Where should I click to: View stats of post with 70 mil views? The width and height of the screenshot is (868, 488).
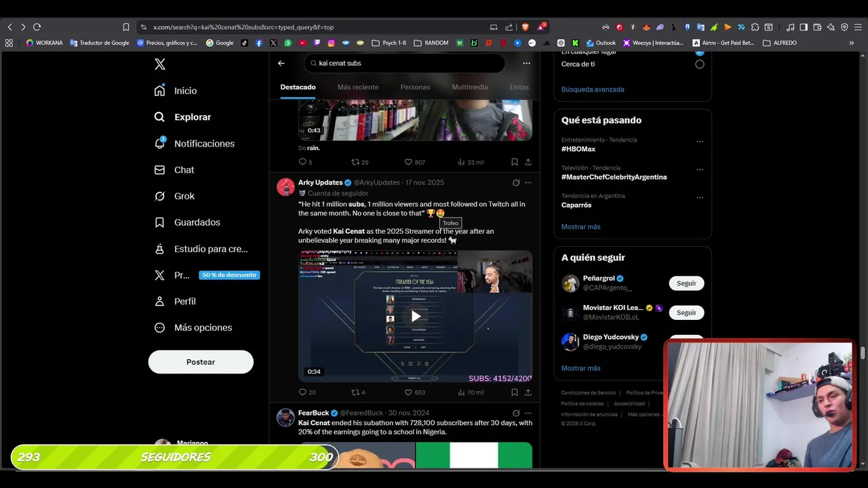pos(471,392)
